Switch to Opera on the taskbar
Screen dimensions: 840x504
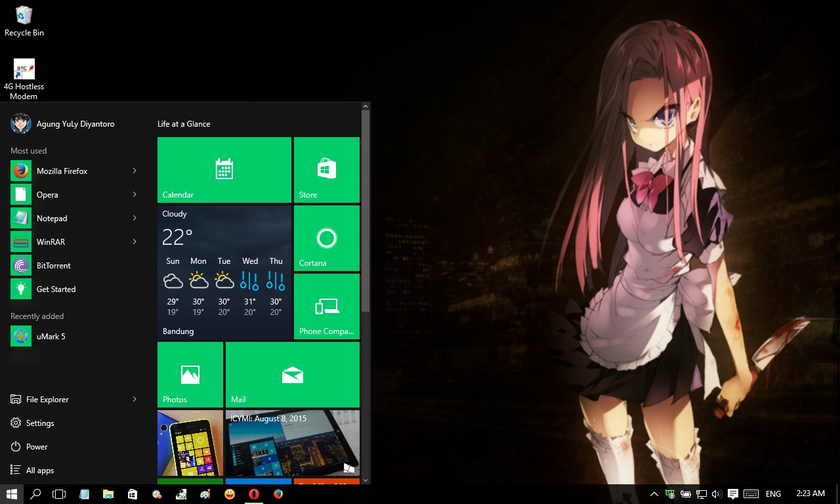pos(254,494)
